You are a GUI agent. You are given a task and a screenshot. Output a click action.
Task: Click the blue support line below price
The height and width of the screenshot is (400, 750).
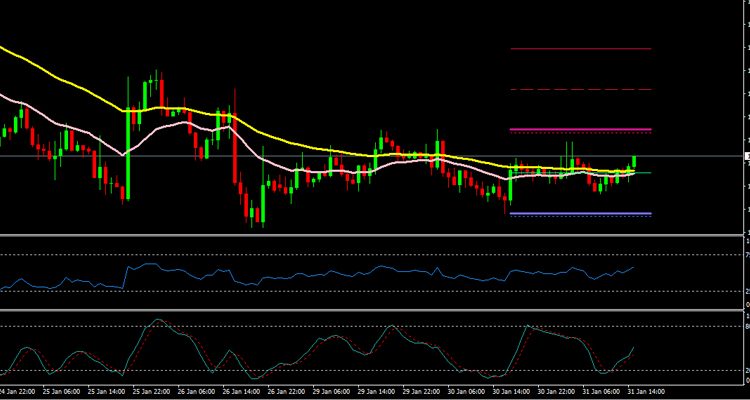[x=580, y=213]
